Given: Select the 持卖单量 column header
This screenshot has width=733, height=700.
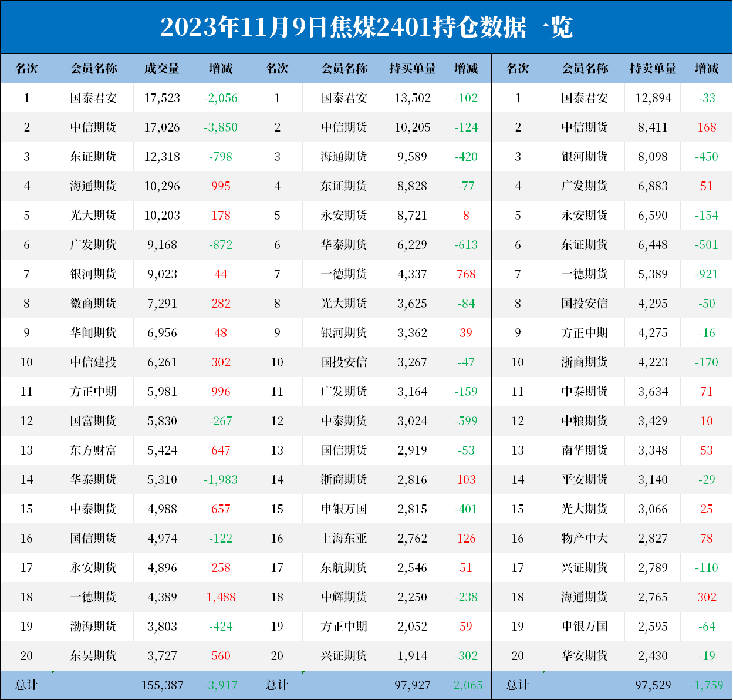Looking at the screenshot, I should tap(653, 69).
